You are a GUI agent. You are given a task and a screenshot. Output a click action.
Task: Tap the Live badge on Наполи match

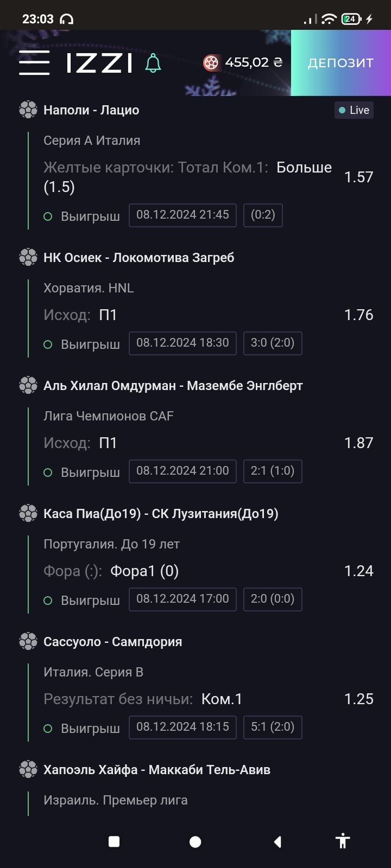pos(354,110)
